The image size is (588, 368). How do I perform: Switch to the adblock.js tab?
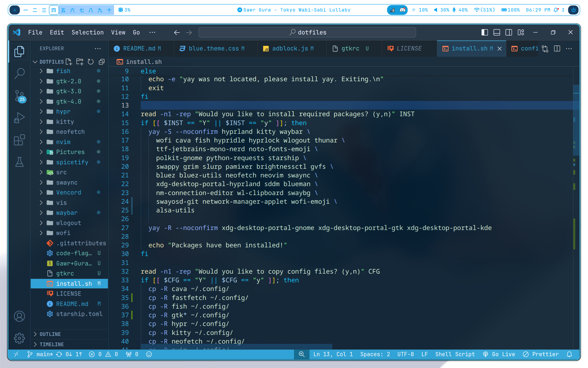[x=290, y=49]
